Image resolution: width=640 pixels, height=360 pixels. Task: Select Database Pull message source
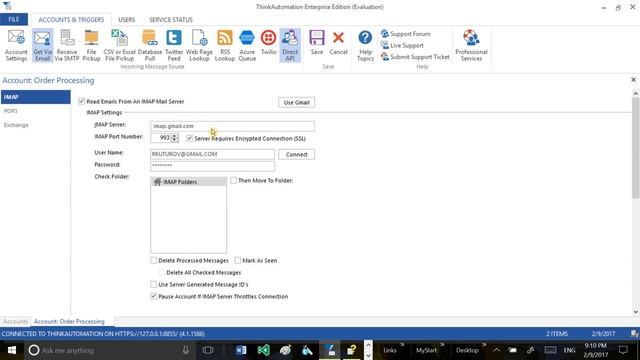click(150, 45)
